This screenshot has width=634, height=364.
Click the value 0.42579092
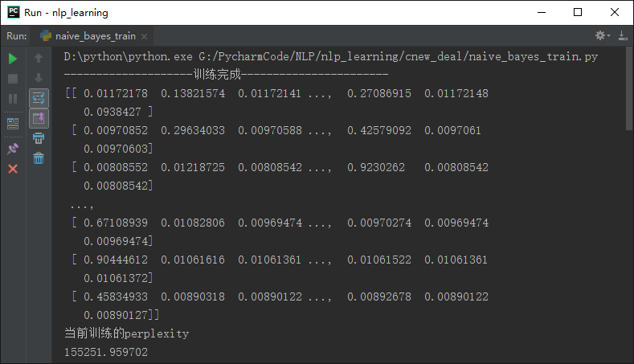coord(379,130)
